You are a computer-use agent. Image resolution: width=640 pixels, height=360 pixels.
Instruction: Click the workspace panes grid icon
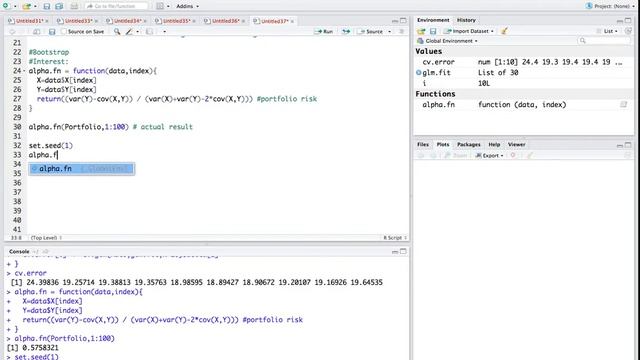pyautogui.click(x=160, y=6)
